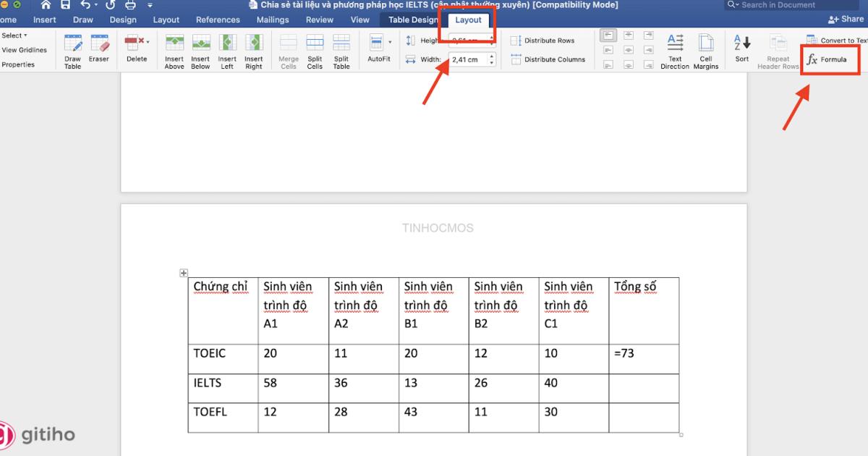Align cell text bottom left
The height and width of the screenshot is (456, 868).
(609, 64)
